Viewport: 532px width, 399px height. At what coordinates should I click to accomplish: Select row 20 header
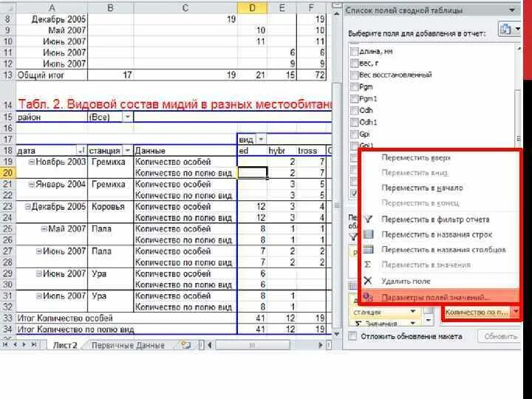[7, 173]
